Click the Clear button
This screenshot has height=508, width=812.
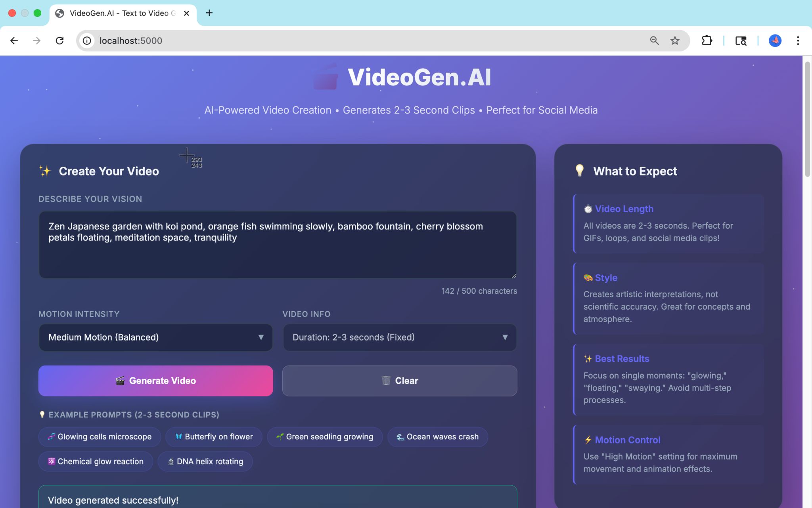pos(399,381)
